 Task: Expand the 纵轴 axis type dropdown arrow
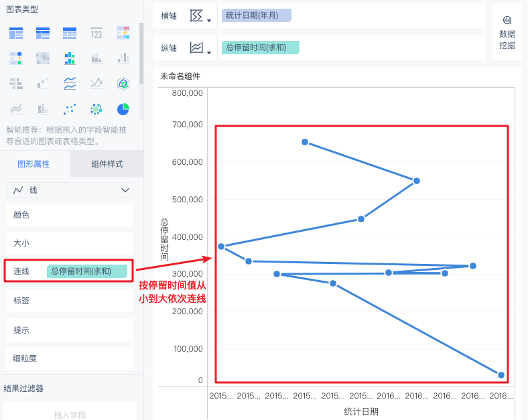click(209, 52)
